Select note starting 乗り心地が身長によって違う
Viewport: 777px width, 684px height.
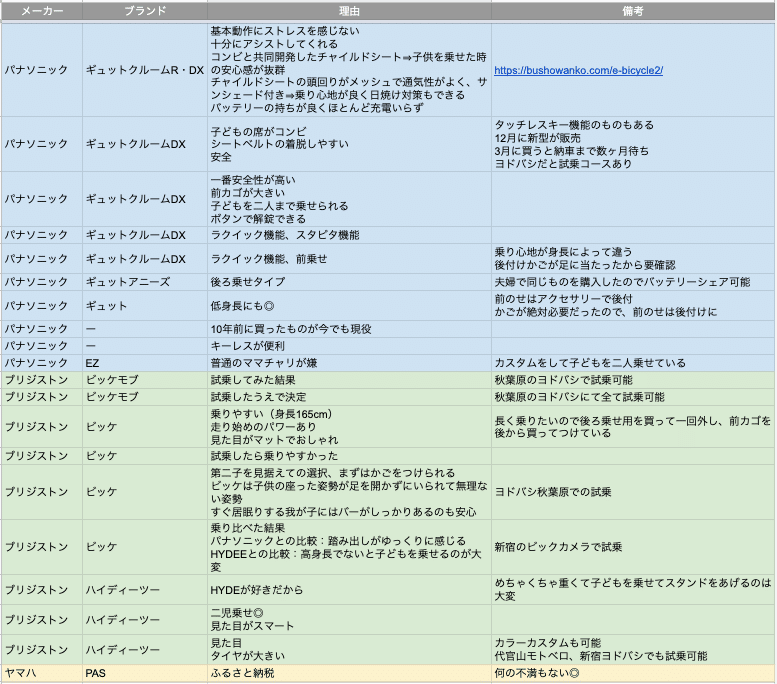pos(633,259)
